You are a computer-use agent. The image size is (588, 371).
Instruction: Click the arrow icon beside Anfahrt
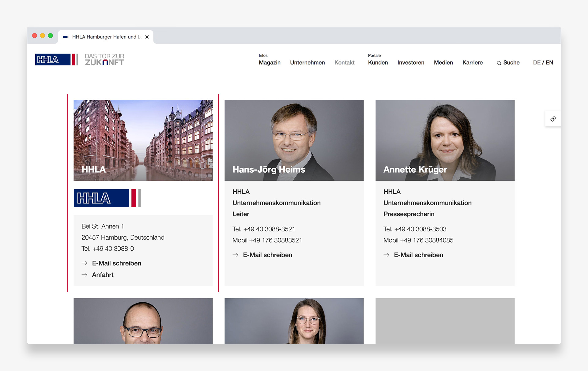tap(85, 275)
